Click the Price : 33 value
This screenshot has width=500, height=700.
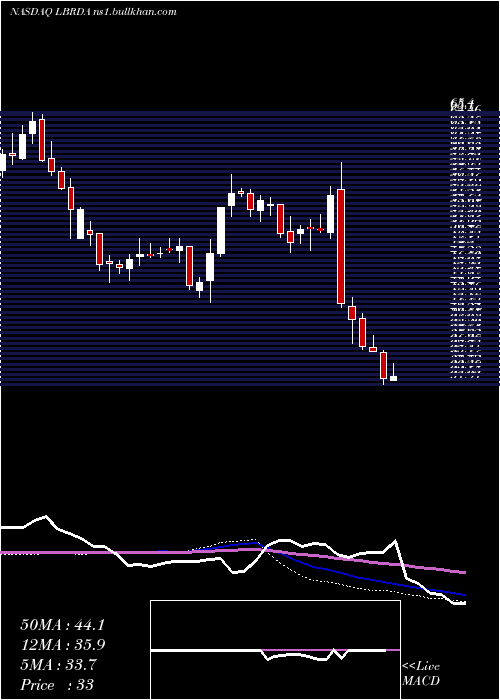(57, 685)
